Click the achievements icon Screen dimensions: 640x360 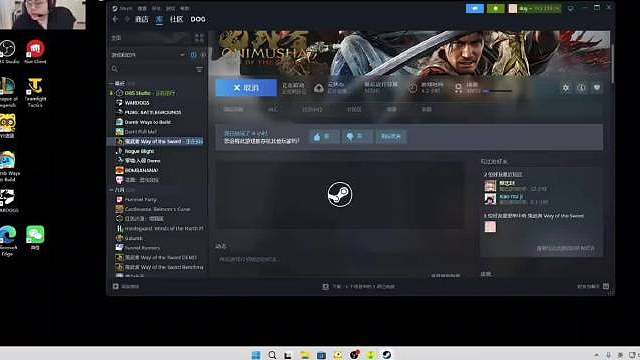[458, 88]
